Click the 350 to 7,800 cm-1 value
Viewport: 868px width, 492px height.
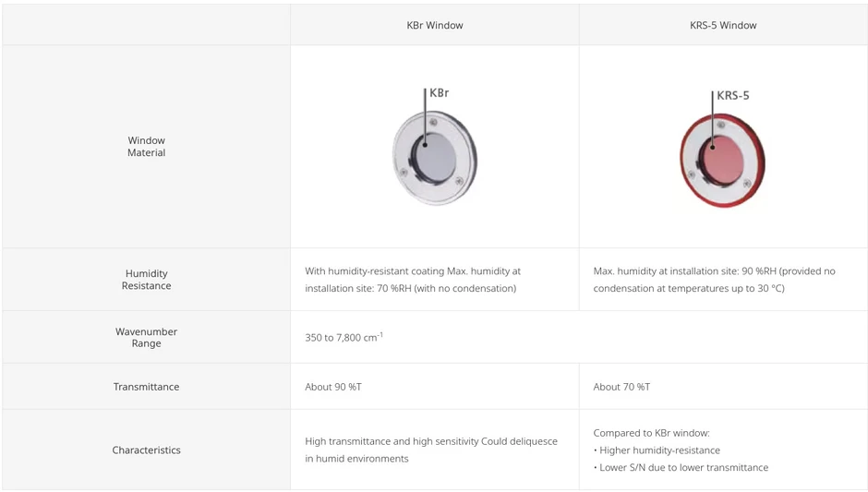coord(344,338)
